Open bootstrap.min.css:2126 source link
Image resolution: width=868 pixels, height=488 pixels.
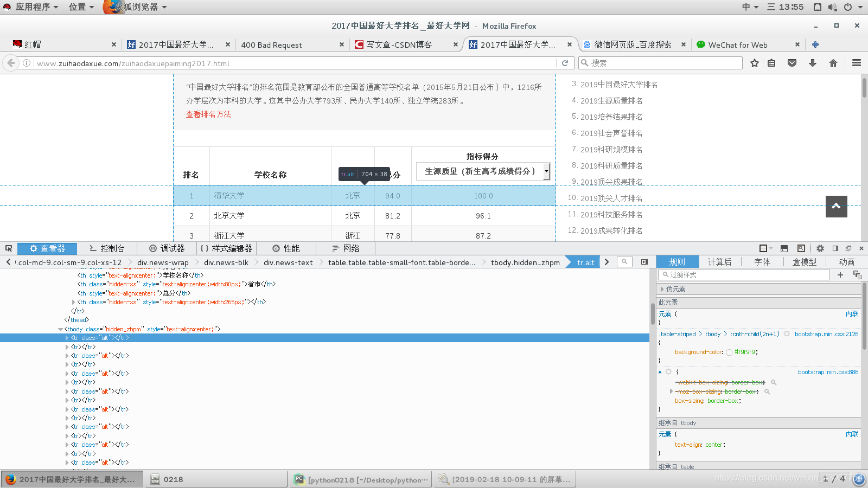(x=827, y=334)
